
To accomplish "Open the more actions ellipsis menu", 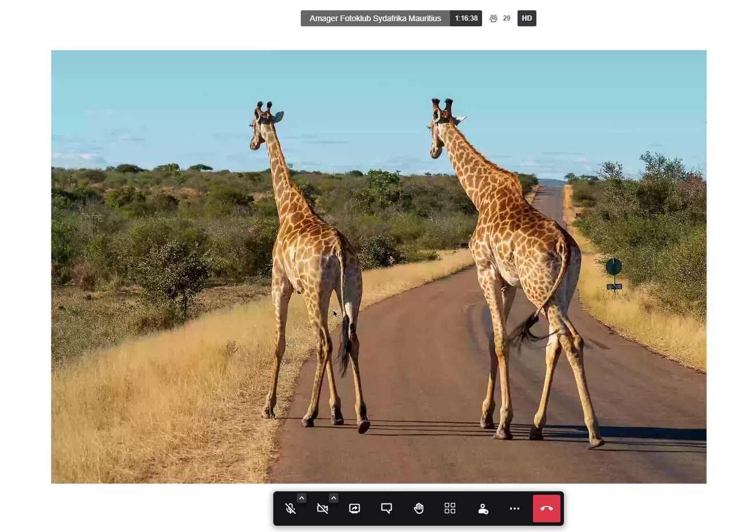I will pyautogui.click(x=514, y=509).
